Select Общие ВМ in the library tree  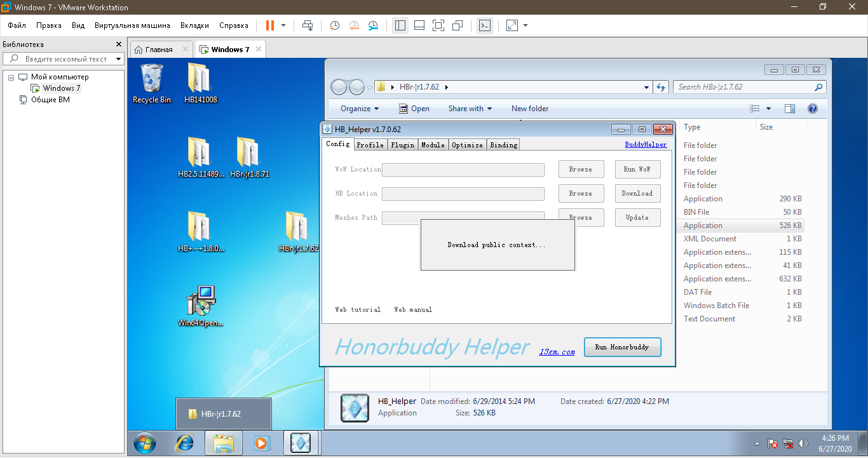(50, 100)
